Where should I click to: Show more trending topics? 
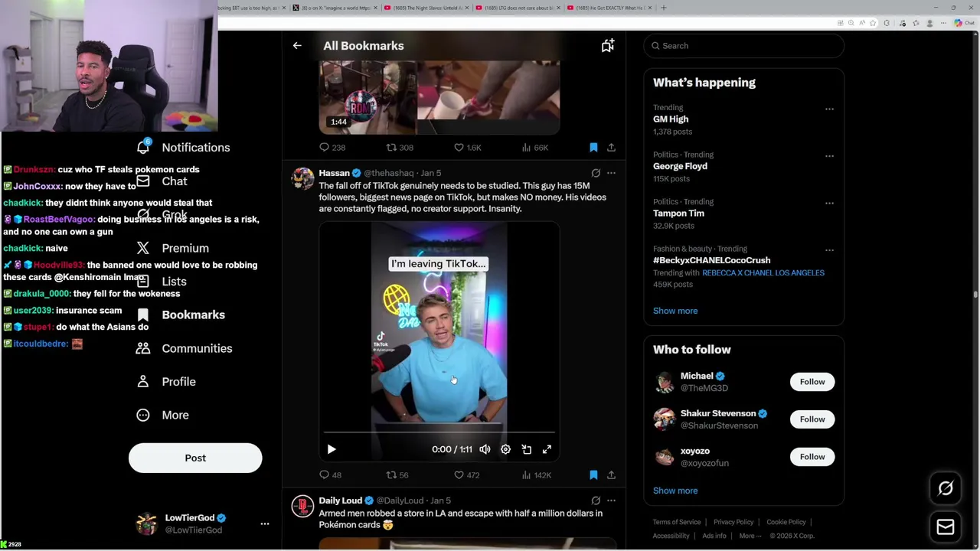(675, 311)
